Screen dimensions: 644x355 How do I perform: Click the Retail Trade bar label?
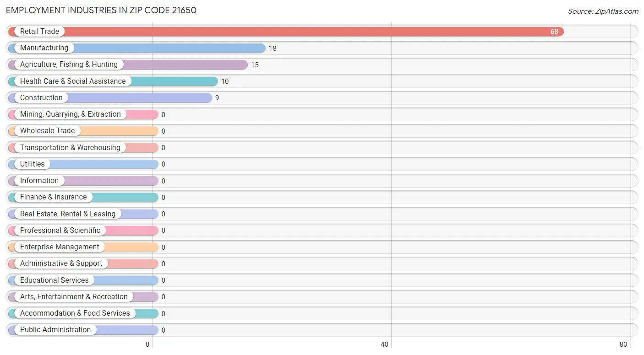pyautogui.click(x=39, y=32)
